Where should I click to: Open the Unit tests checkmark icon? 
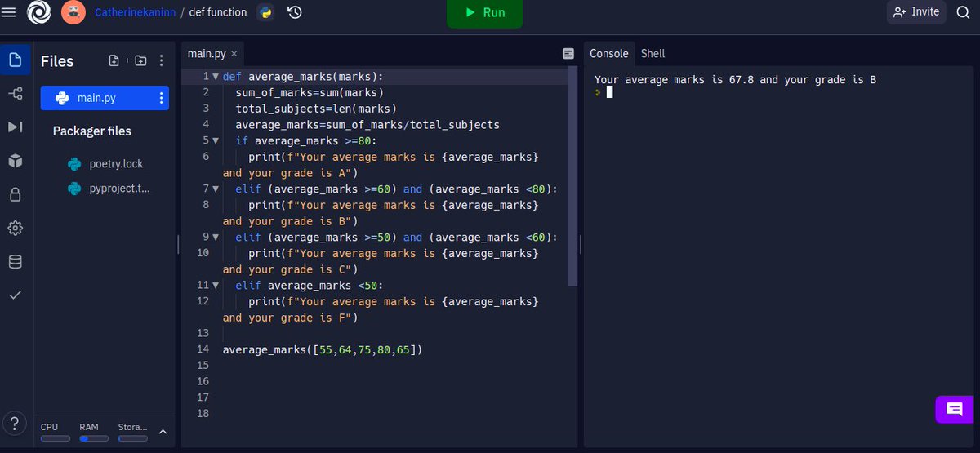[14, 295]
